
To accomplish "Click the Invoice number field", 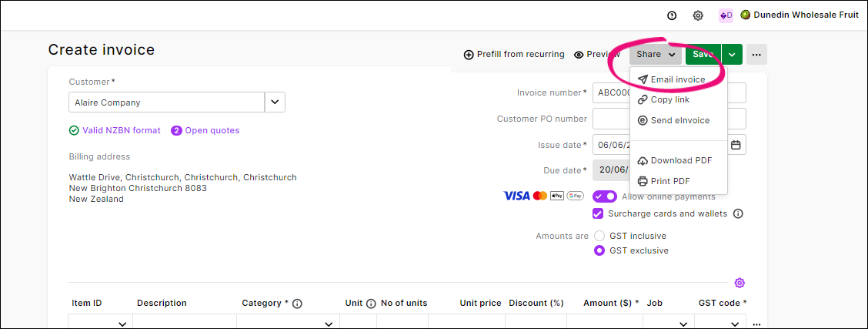I will pos(669,93).
